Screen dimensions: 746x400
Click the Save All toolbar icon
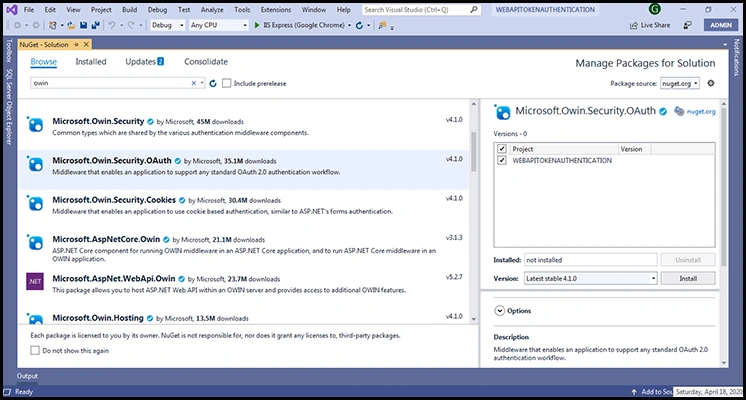(x=96, y=25)
